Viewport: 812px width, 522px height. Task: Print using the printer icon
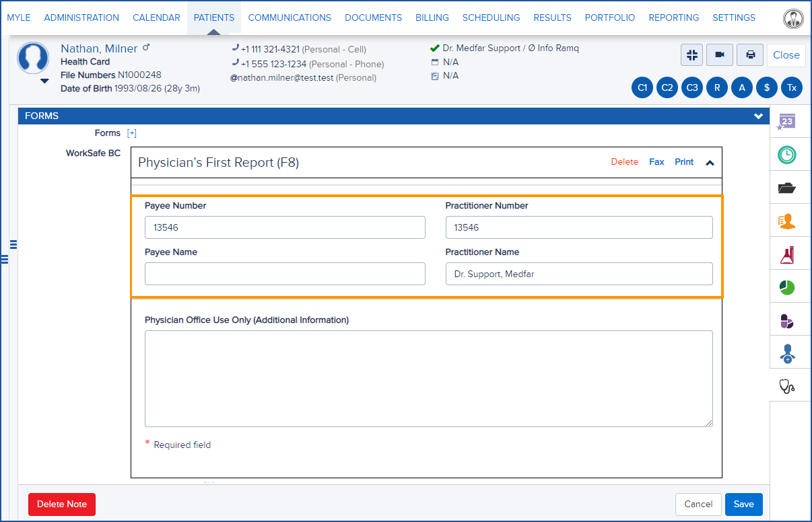[749, 54]
